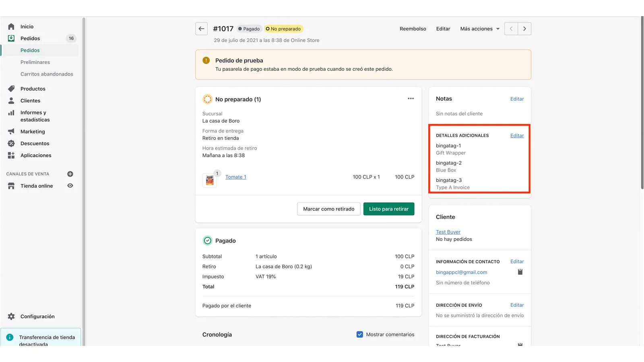
Task: Click 'La casa de Boro' sucursal text
Action: click(221, 121)
